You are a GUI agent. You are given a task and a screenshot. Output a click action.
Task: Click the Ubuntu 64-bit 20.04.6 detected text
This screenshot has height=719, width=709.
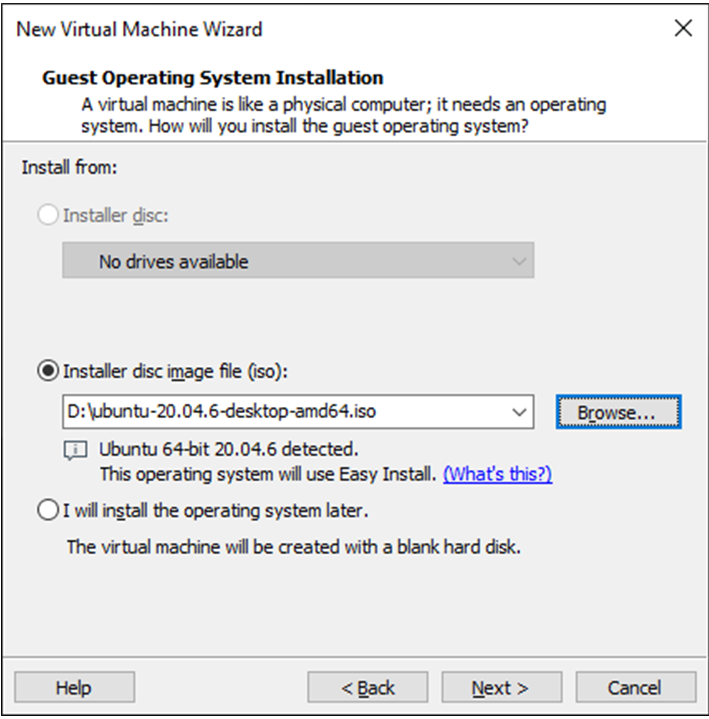pos(229,449)
